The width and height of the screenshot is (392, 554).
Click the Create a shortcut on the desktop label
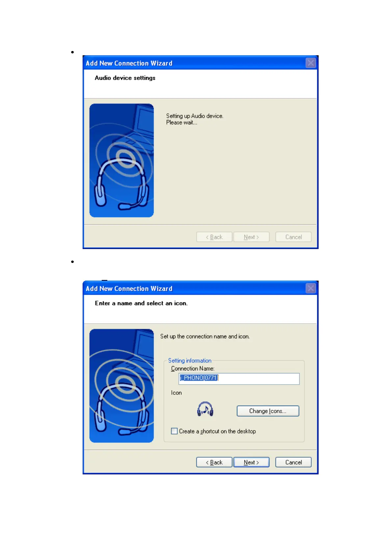point(217,431)
